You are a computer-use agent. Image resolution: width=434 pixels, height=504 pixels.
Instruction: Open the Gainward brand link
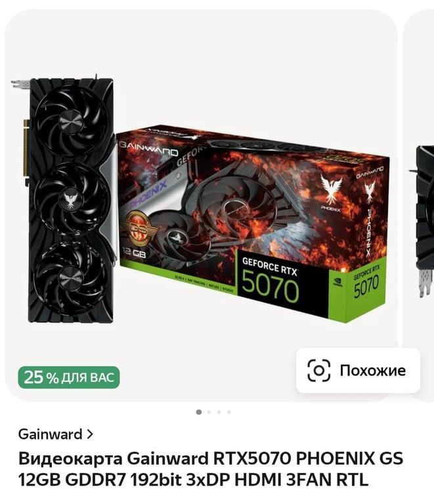pos(50,434)
